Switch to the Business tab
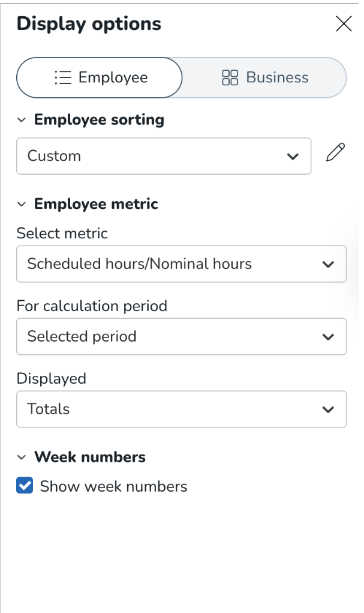This screenshot has height=613, width=364. pos(264,78)
